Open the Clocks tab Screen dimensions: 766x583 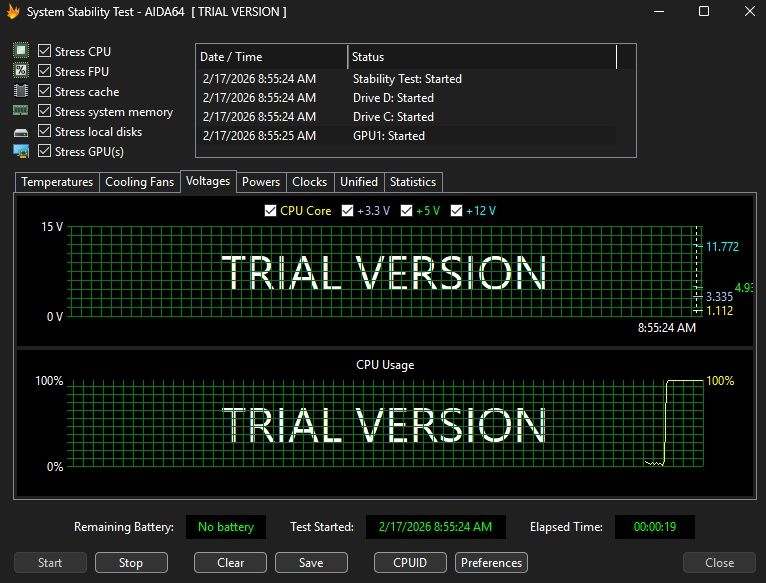click(x=310, y=182)
